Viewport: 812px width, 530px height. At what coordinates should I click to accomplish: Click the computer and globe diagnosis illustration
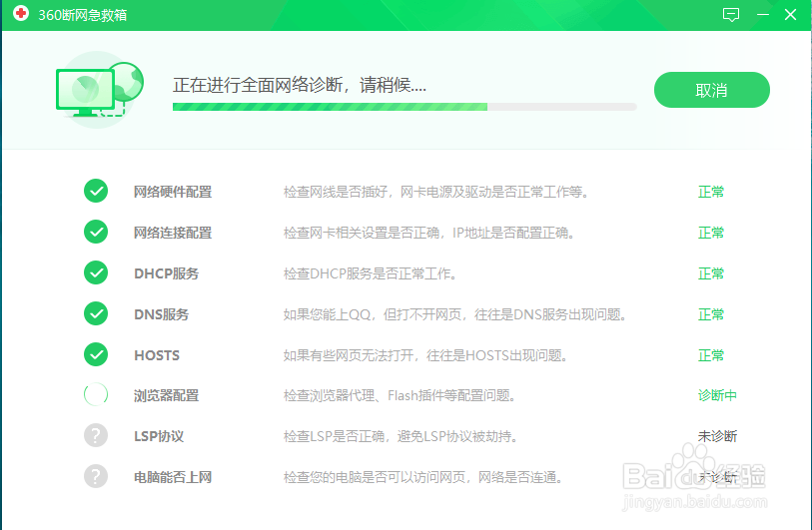[x=100, y=90]
